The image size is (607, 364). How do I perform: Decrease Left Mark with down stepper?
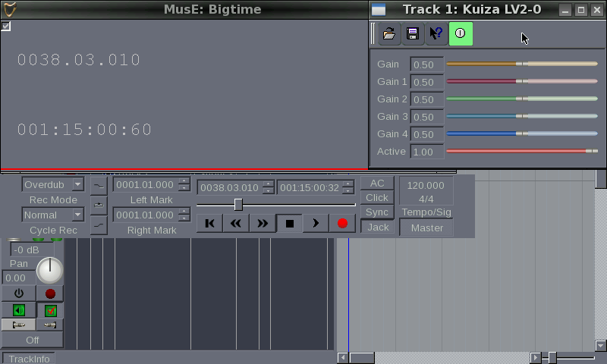184,188
